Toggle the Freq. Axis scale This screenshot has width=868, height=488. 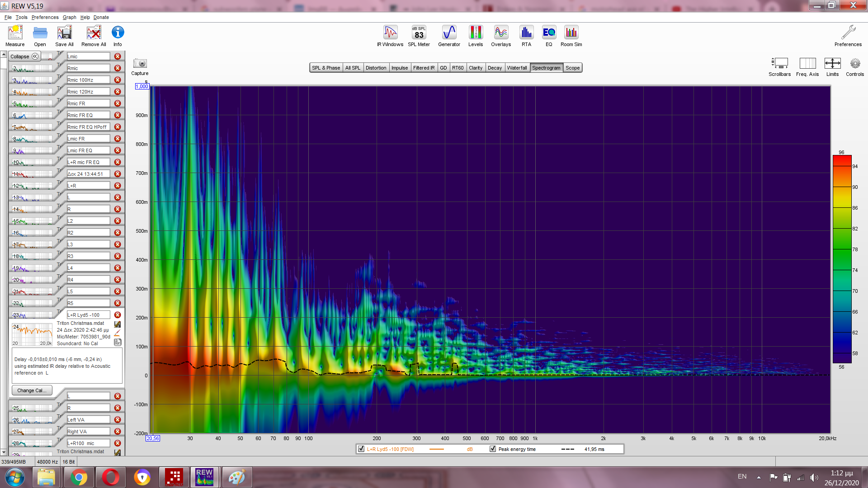[807, 66]
